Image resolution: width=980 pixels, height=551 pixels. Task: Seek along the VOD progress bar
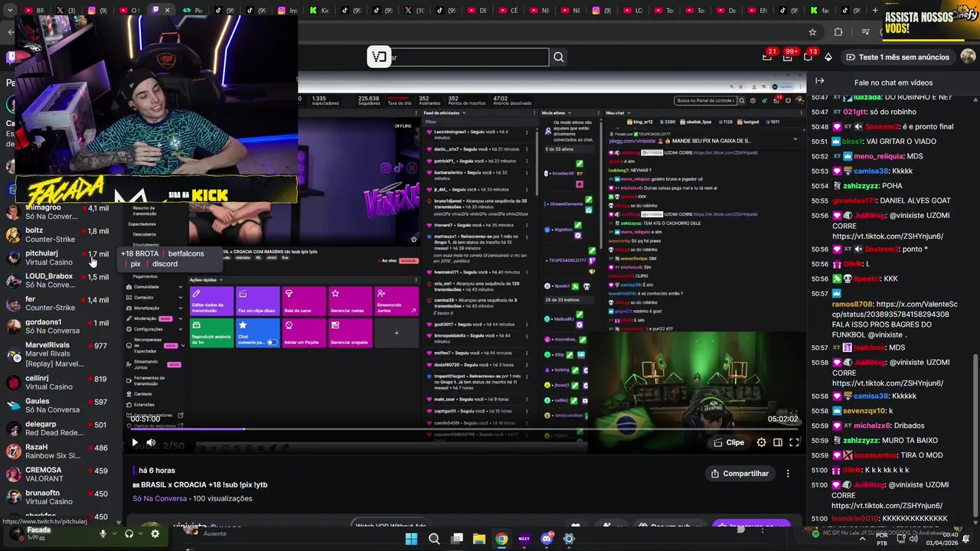[464, 429]
